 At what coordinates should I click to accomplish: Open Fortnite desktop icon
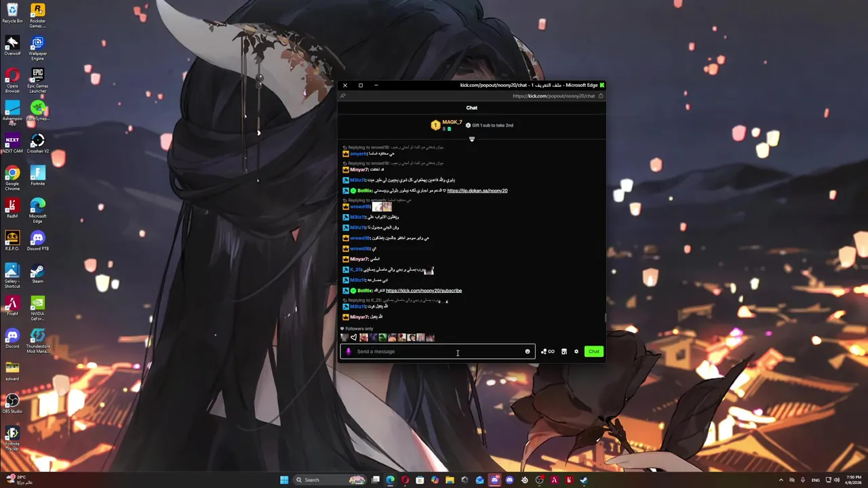(x=37, y=176)
